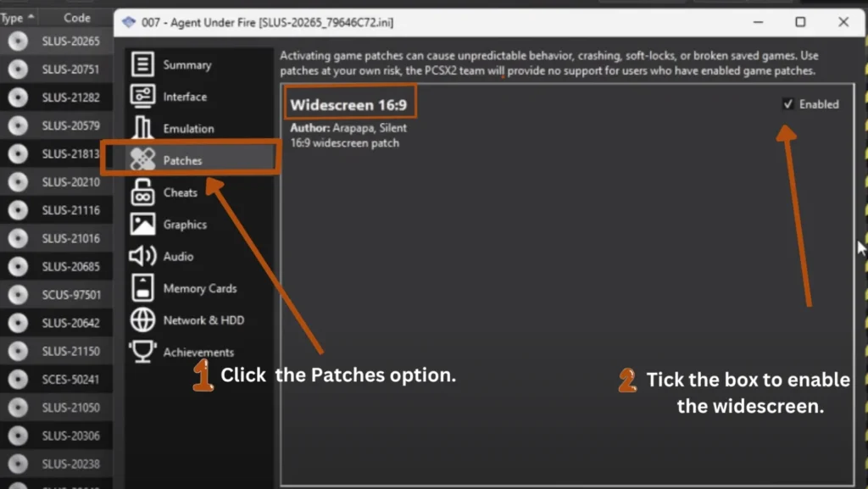Image resolution: width=868 pixels, height=489 pixels.
Task: Open the Audio speaker icon
Action: [x=142, y=256]
